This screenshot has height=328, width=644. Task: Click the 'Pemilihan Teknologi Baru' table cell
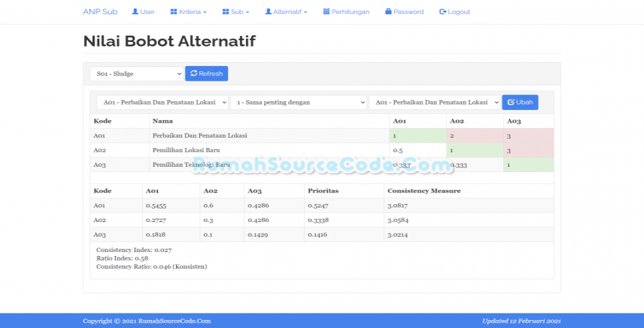[x=269, y=165]
